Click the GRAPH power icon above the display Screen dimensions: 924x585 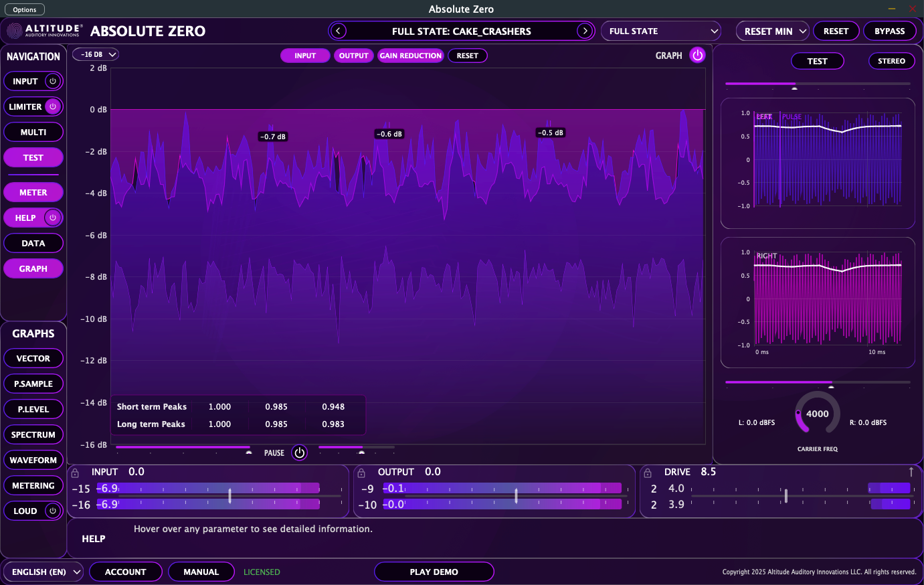(x=698, y=55)
